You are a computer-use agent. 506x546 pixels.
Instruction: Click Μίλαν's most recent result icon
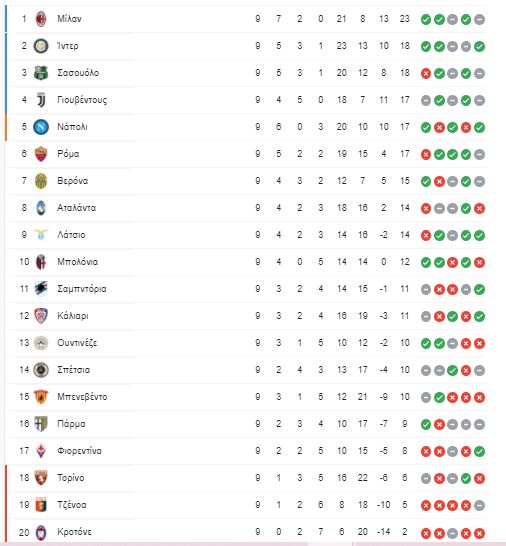(480, 20)
